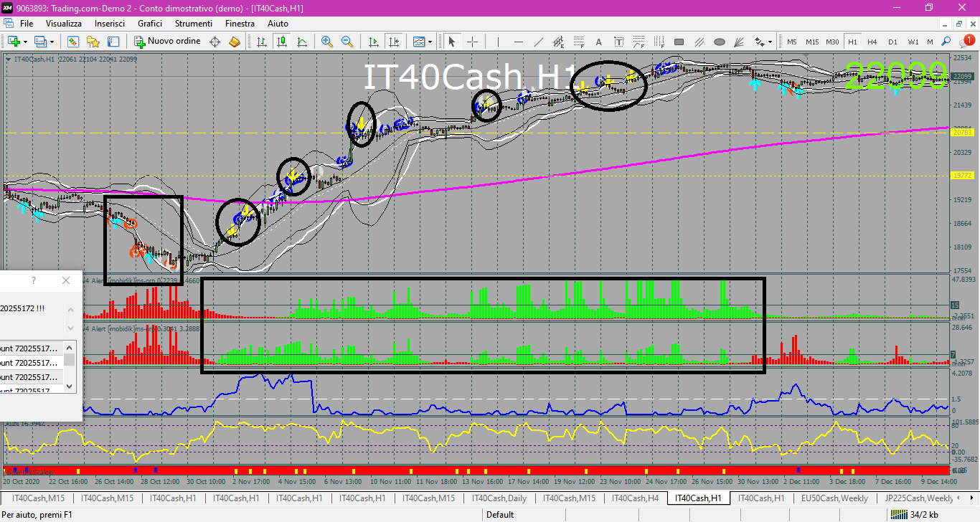Click the yellow book MetaEditor icon
The height and width of the screenshot is (522, 980).
pos(234,42)
